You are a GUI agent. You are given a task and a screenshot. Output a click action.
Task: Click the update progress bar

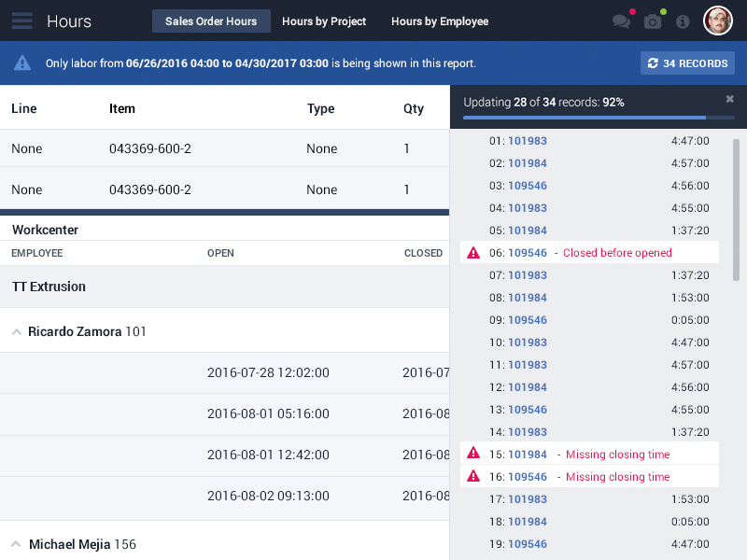coord(599,118)
